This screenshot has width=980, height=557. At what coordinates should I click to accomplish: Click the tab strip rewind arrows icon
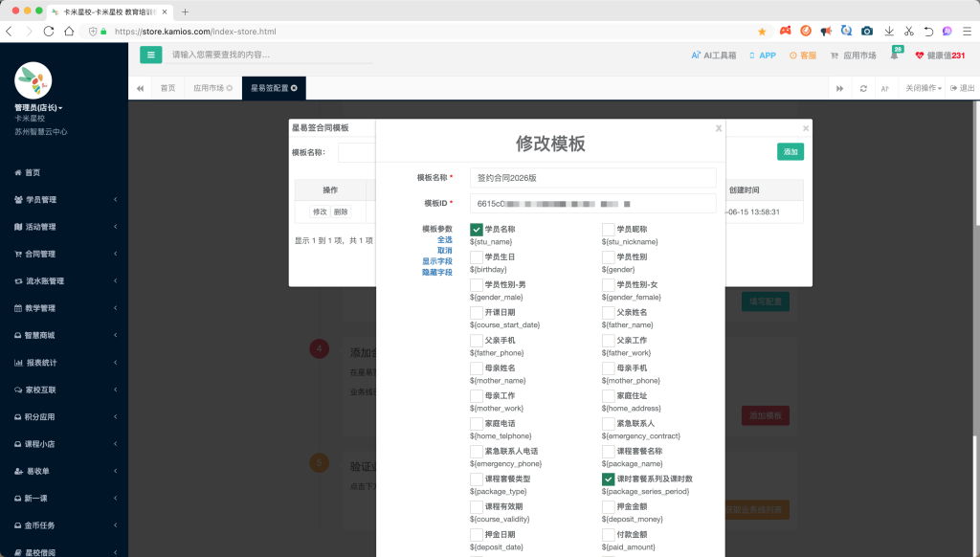click(140, 88)
